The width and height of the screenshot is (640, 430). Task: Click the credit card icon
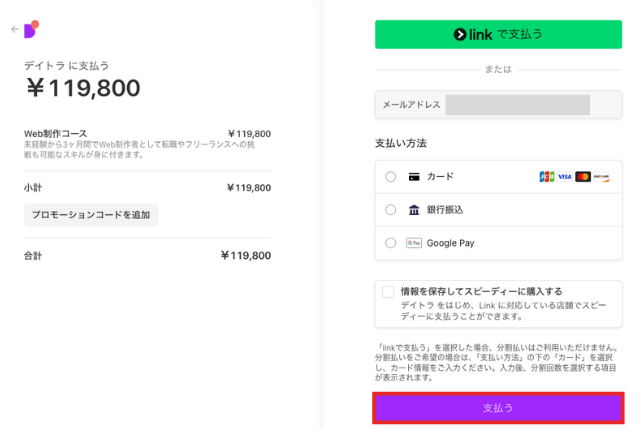coord(414,177)
